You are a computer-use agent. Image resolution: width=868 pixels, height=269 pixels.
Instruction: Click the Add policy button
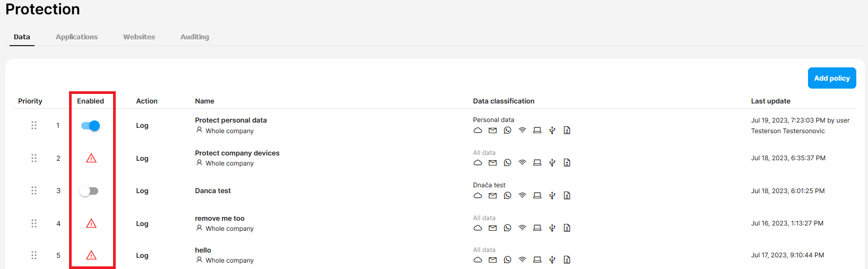coord(832,78)
